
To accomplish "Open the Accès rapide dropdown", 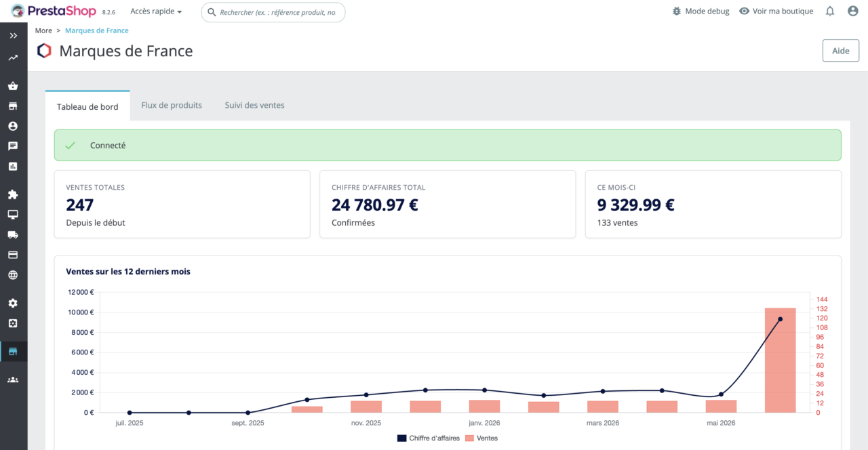I will pyautogui.click(x=156, y=12).
